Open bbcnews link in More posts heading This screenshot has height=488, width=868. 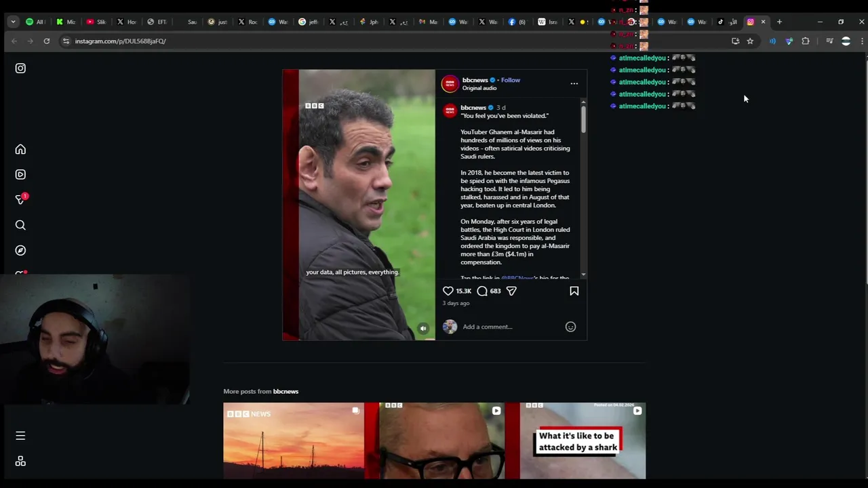(x=285, y=391)
